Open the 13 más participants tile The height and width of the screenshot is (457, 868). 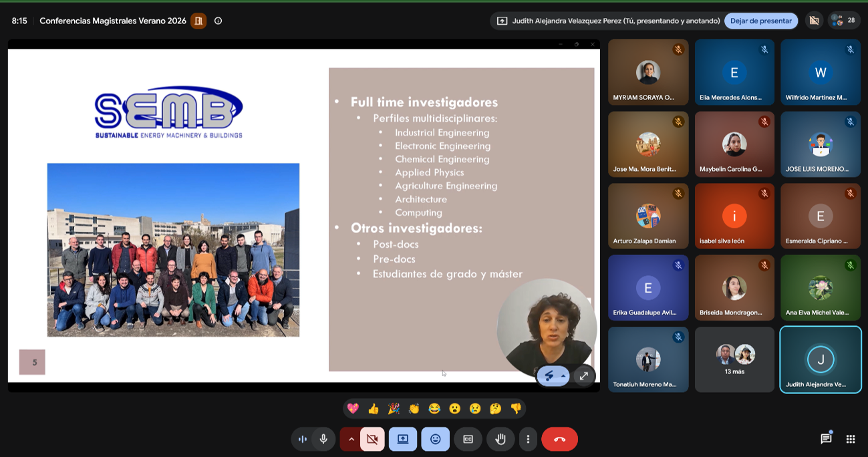(x=735, y=359)
